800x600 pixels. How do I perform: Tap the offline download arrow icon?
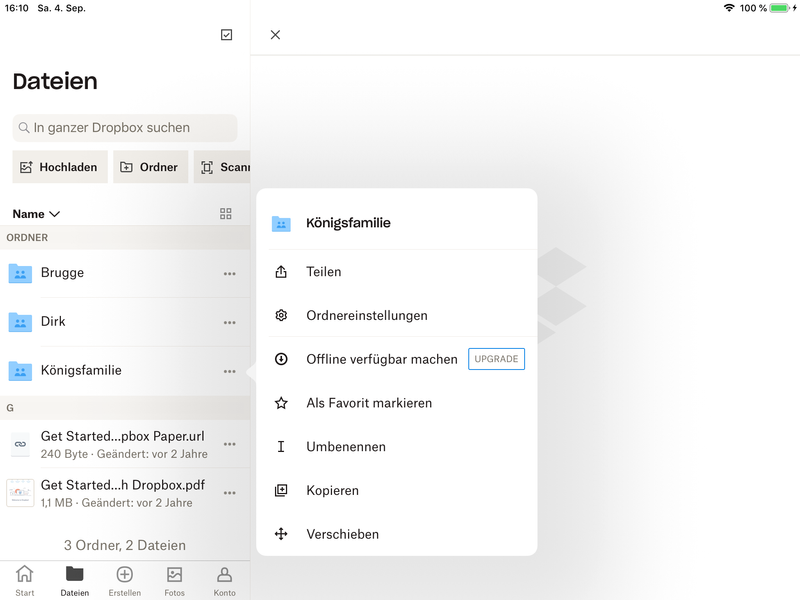281,359
